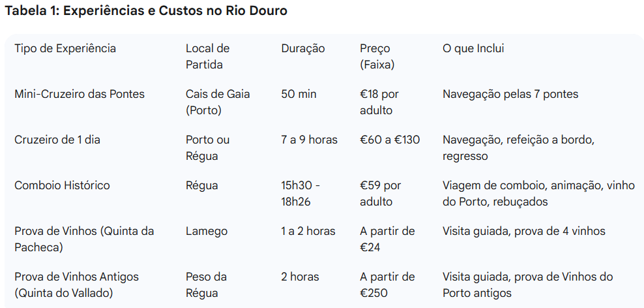Select the 'Peso da Régua' departure cell
The width and height of the screenshot is (644, 308).
coord(207,285)
